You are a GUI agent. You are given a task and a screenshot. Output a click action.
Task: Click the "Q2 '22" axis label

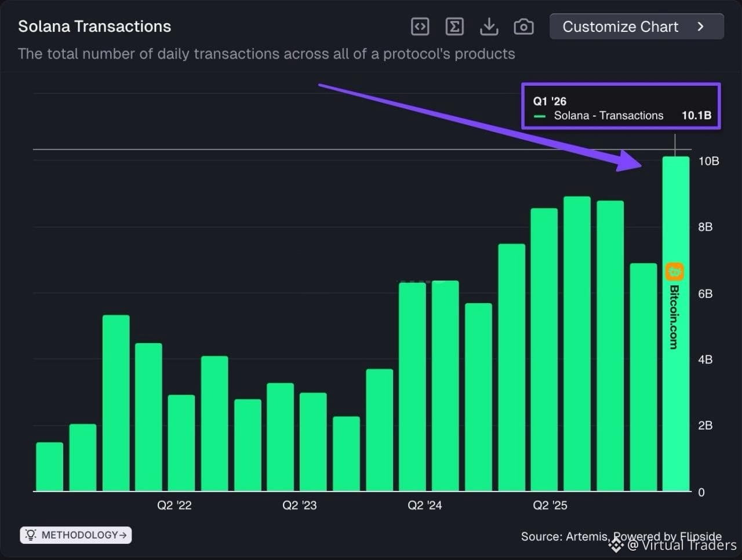click(174, 506)
